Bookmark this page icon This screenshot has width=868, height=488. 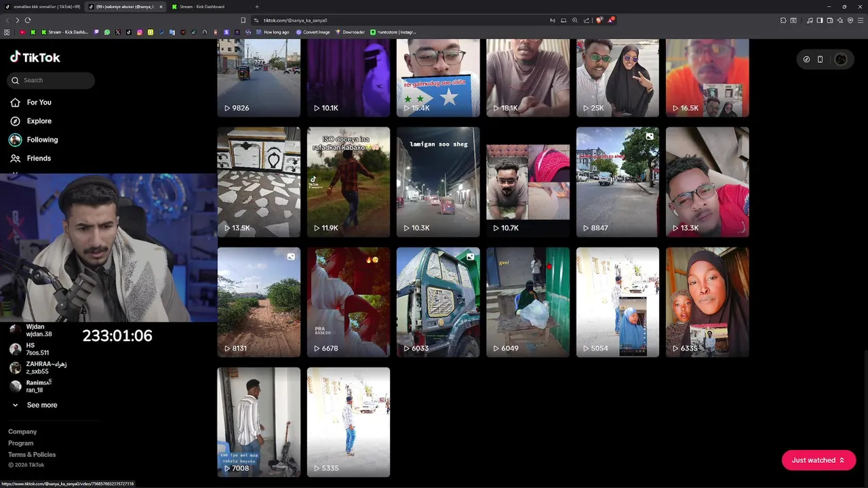(x=243, y=20)
